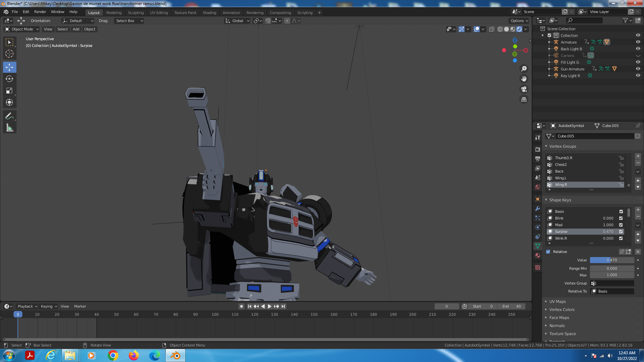
Task: Open the Texture properties tab
Action: pos(538,267)
